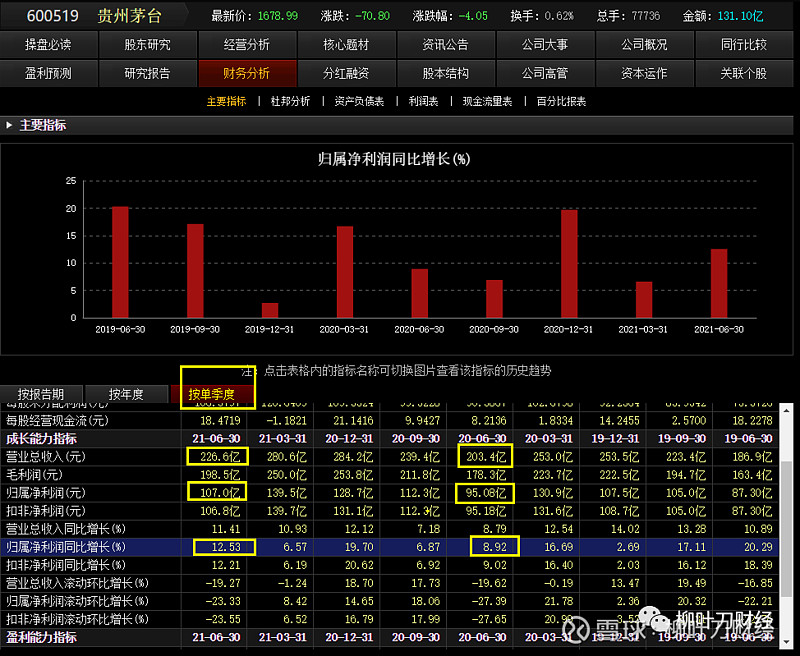Open 关联个股 tab
The image size is (800, 656).
tap(744, 73)
